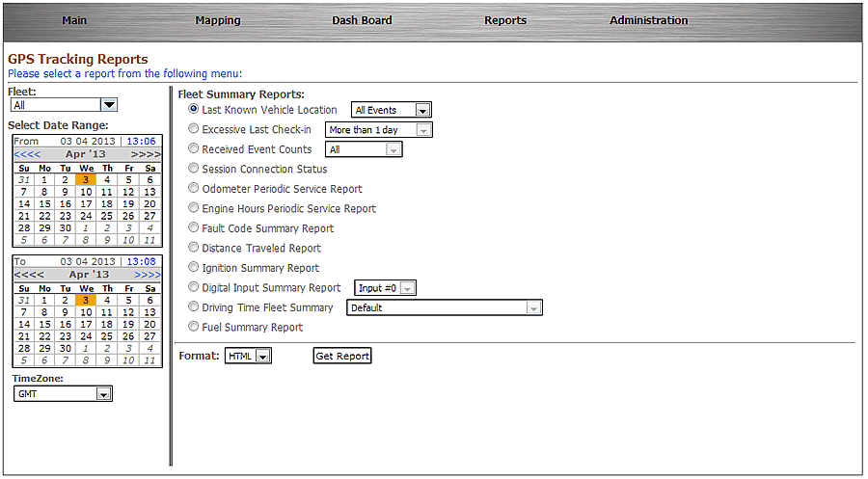Pick April 18 in To calendar
Image resolution: width=868 pixels, height=479 pixels.
coord(107,324)
